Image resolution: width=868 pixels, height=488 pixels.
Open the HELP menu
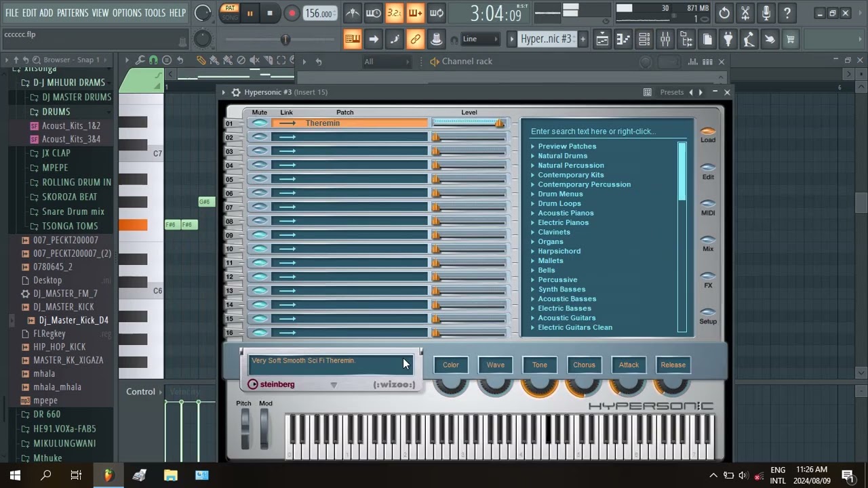pos(178,13)
